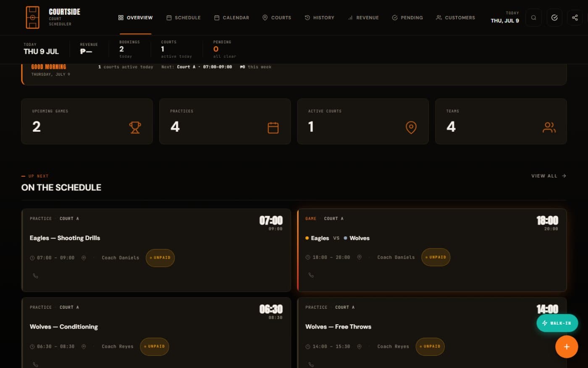This screenshot has width=588, height=368.
Task: Open the Teams stat card
Action: [x=501, y=122]
